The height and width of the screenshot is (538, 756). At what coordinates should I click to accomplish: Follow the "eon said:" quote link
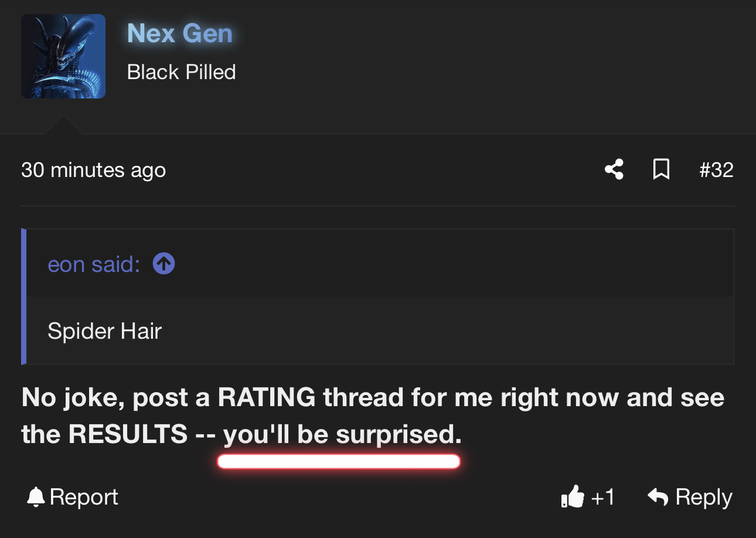point(94,264)
